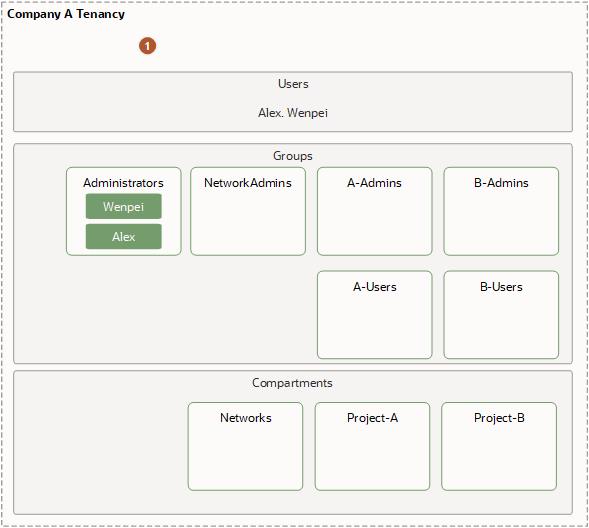589x528 pixels.
Task: Click the Users section heading
Action: click(x=293, y=84)
